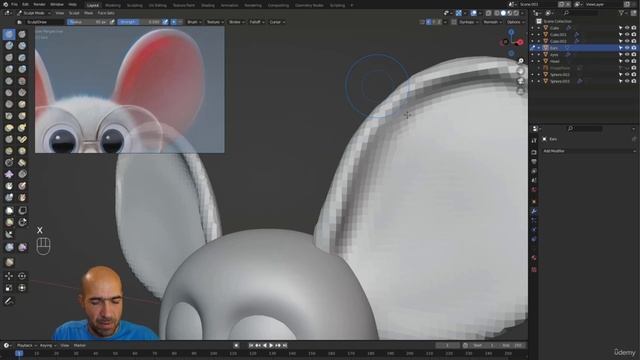This screenshot has height=360, width=640.
Task: Select the Ears object in outliner
Action: click(x=554, y=48)
